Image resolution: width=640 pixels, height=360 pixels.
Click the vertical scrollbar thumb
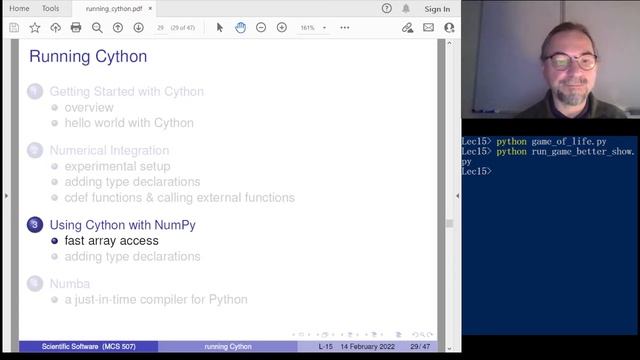[449, 223]
